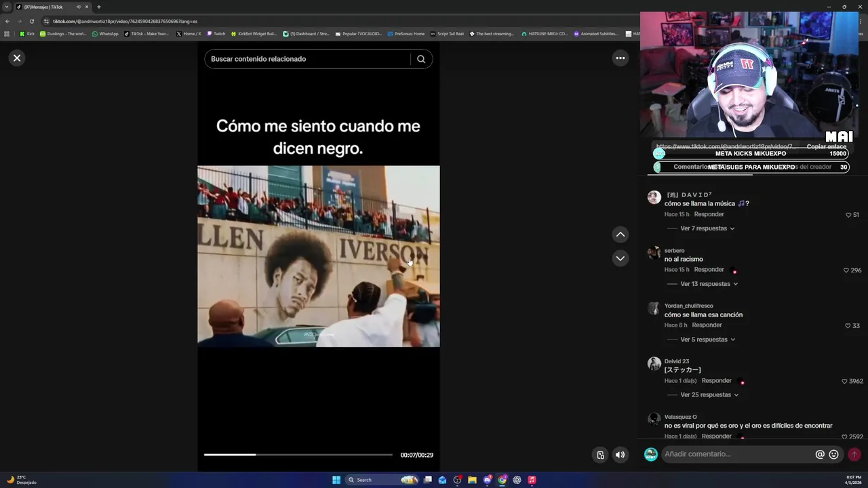Expand Ver 7 respuestas
This screenshot has height=488, width=868.
click(707, 228)
